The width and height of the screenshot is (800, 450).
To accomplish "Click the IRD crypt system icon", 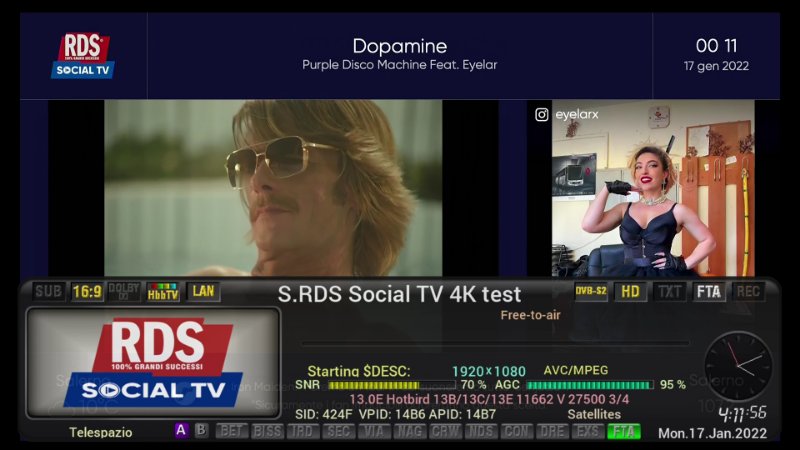I will [x=303, y=432].
